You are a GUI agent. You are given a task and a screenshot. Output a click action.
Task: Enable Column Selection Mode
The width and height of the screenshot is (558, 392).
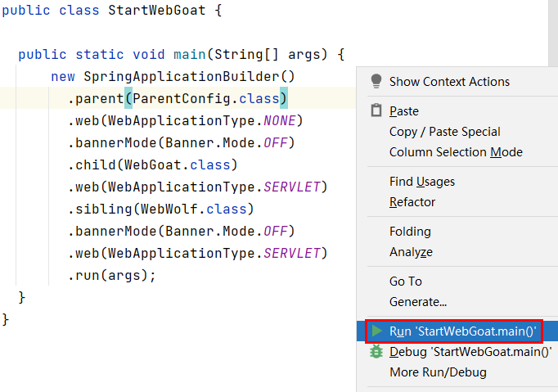[x=457, y=152]
